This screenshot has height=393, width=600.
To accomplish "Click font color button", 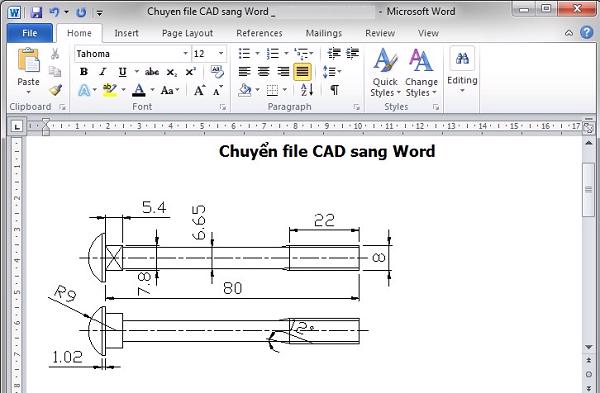I will click(139, 90).
